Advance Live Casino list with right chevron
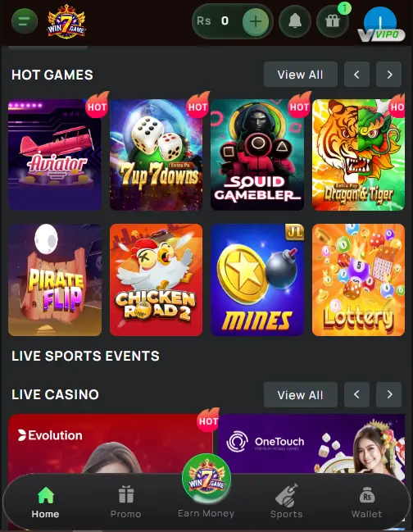Screen dimensions: 413x532 point(389,394)
